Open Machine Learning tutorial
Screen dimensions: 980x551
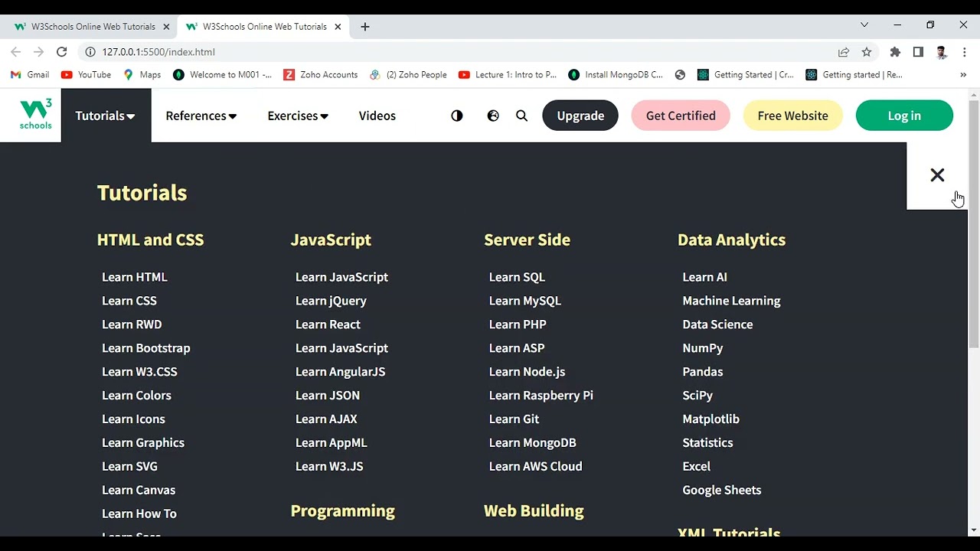coord(731,301)
